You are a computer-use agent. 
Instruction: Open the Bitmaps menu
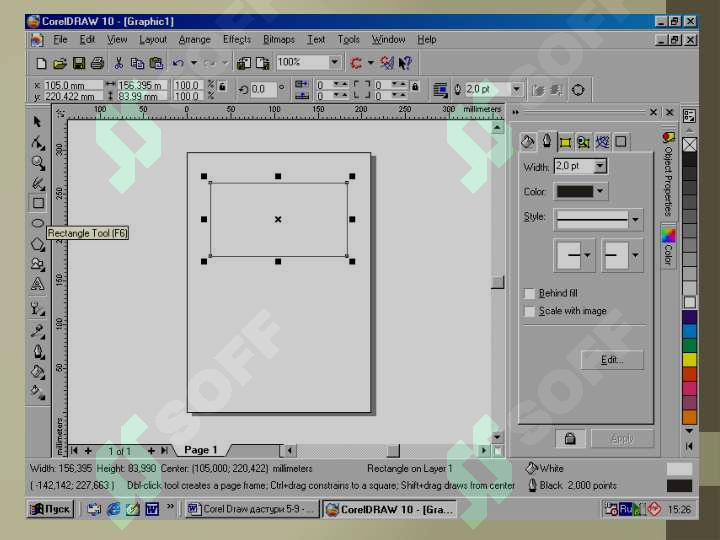pyautogui.click(x=279, y=40)
